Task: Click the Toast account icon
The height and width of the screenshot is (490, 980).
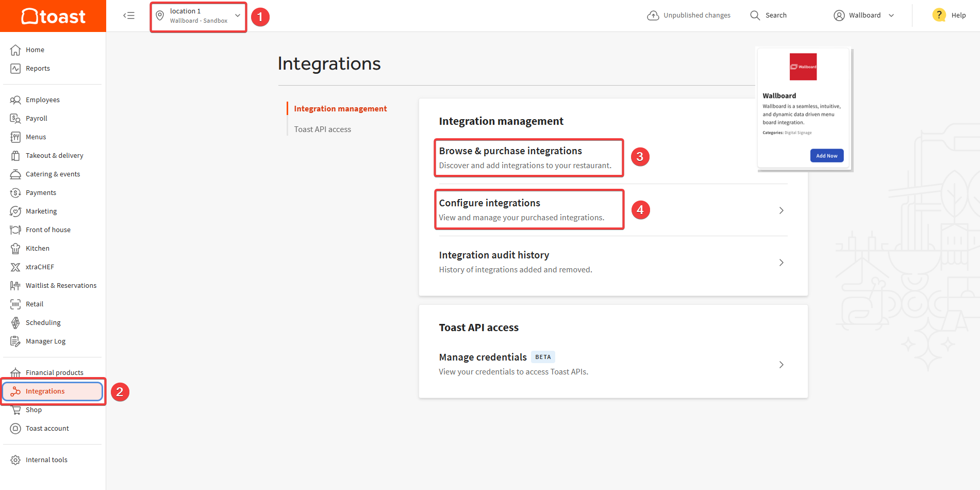Action: 15,429
